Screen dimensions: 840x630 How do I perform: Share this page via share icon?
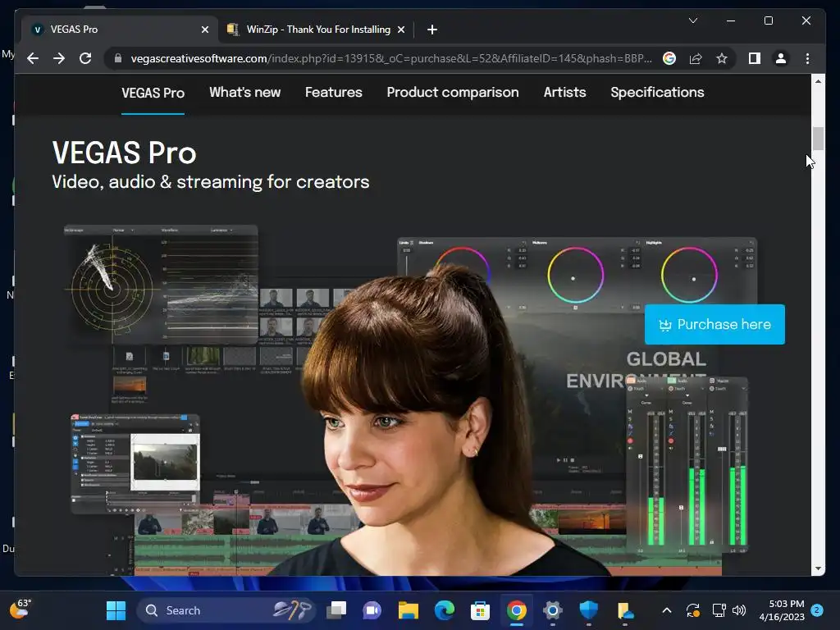(x=696, y=58)
